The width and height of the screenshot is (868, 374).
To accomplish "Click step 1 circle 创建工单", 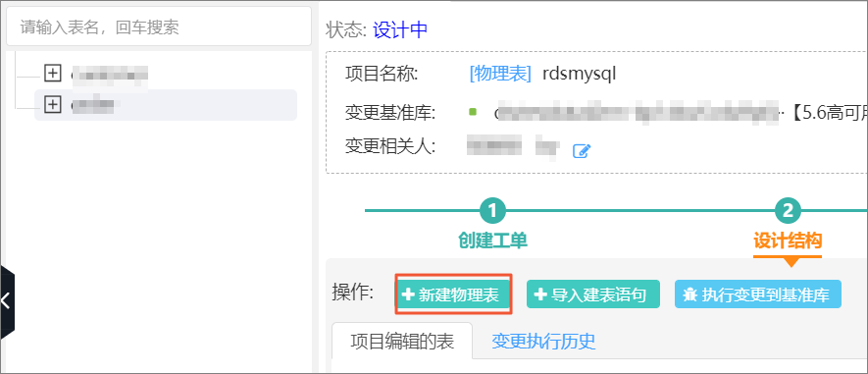I will tap(492, 210).
